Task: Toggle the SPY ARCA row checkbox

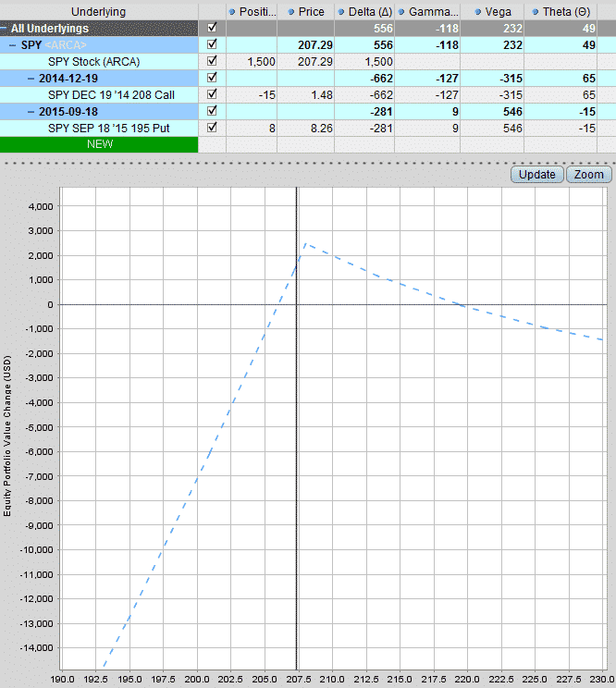Action: 212,44
